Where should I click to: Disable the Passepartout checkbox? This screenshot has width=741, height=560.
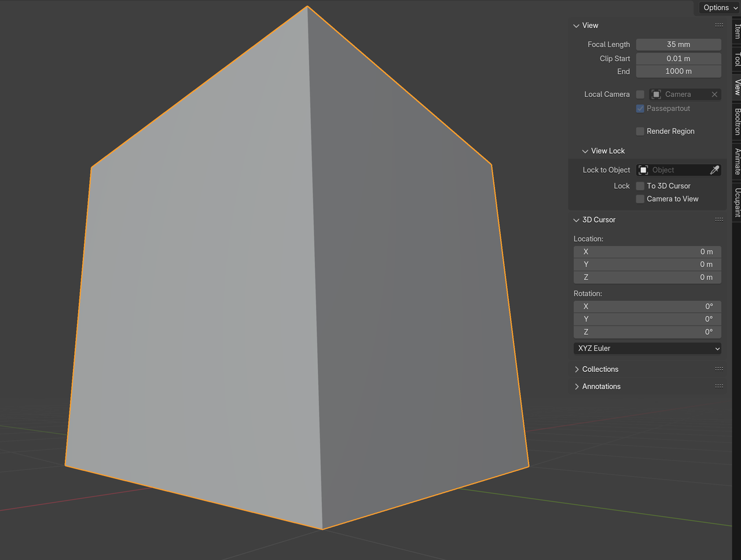pyautogui.click(x=640, y=108)
